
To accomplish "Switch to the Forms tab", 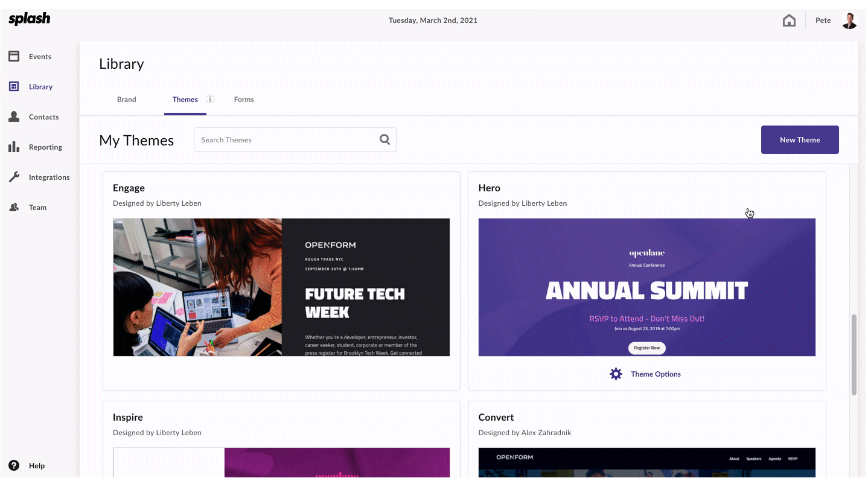I will (244, 100).
